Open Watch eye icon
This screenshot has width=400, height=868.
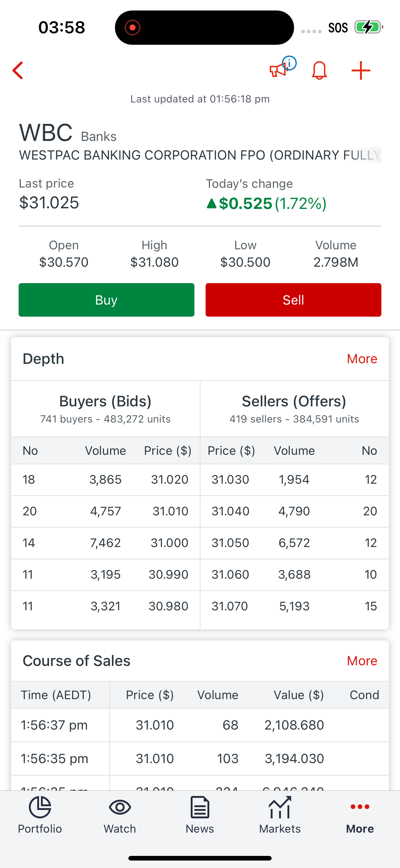pyautogui.click(x=120, y=807)
